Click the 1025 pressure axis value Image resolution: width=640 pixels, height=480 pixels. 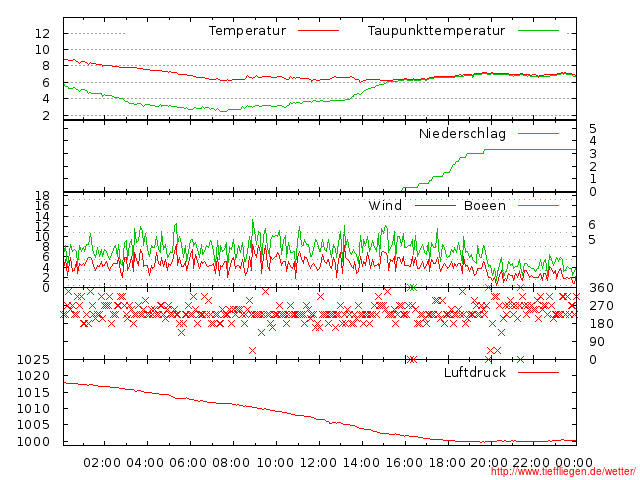point(33,360)
